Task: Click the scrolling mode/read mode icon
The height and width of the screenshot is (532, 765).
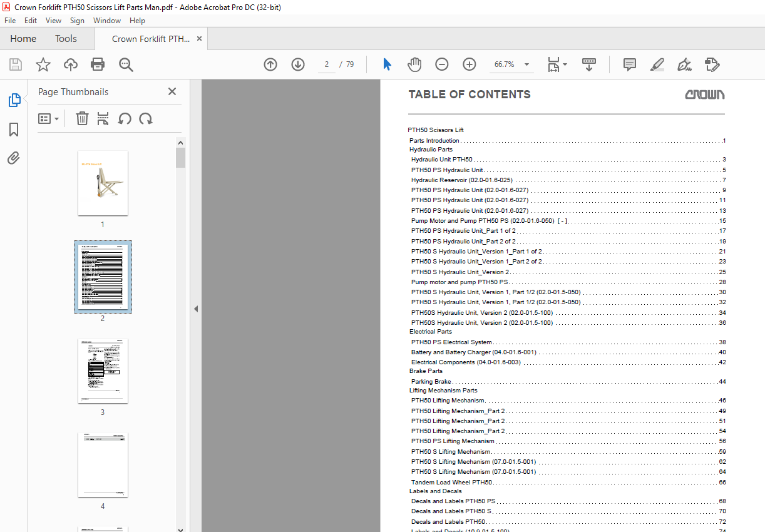Action: click(x=589, y=64)
